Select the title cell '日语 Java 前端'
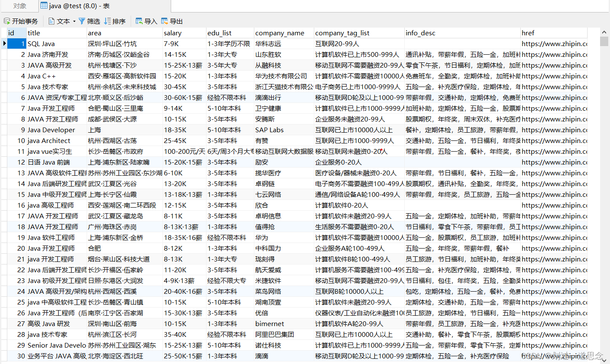Image resolution: width=610 pixels, height=364 pixels. (57, 162)
